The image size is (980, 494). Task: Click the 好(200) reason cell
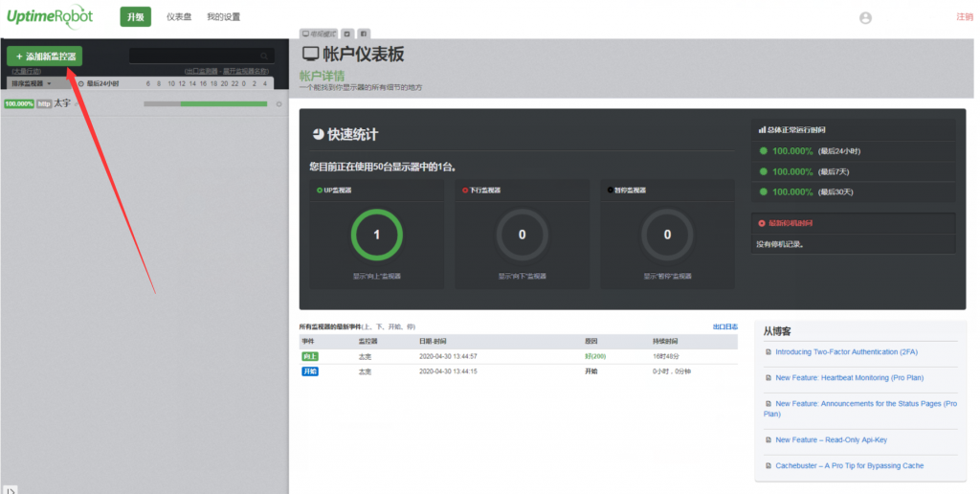tap(595, 356)
